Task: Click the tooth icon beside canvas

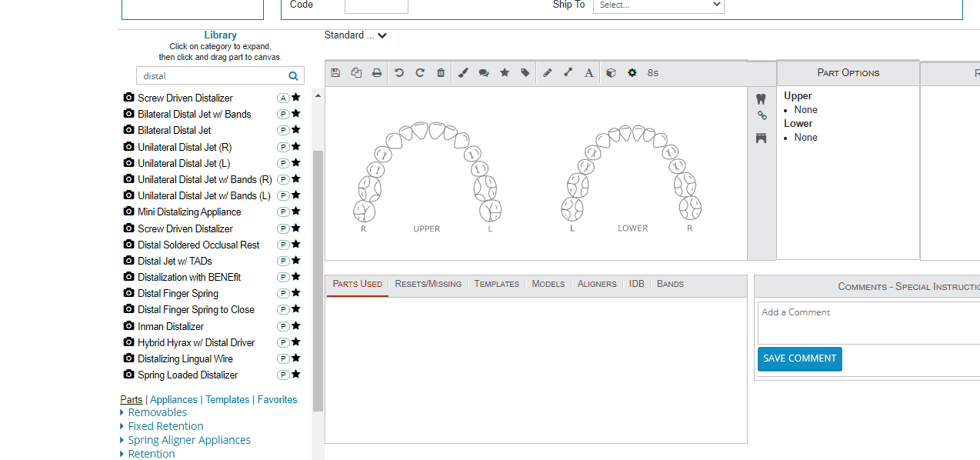Action: tap(762, 99)
